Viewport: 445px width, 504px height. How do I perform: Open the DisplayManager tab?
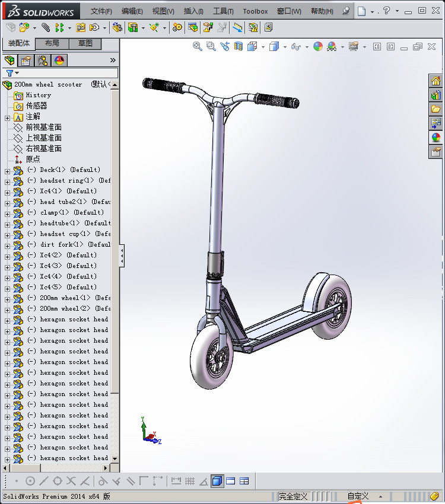pos(59,60)
